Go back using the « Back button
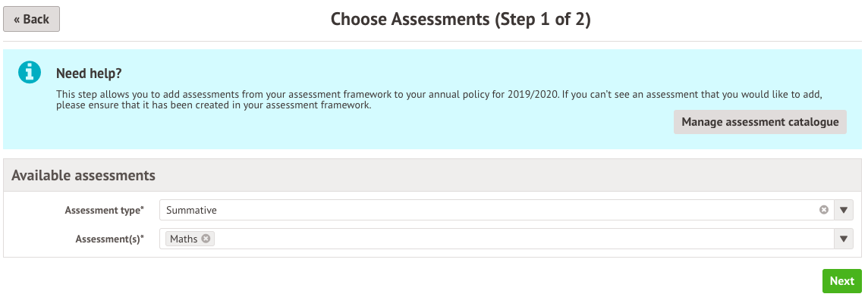 (x=32, y=20)
